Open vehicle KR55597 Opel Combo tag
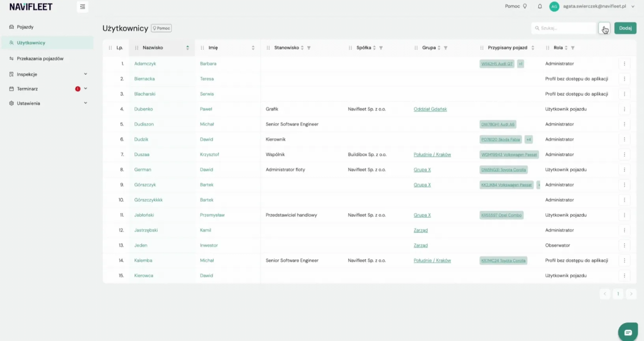 pyautogui.click(x=501, y=215)
